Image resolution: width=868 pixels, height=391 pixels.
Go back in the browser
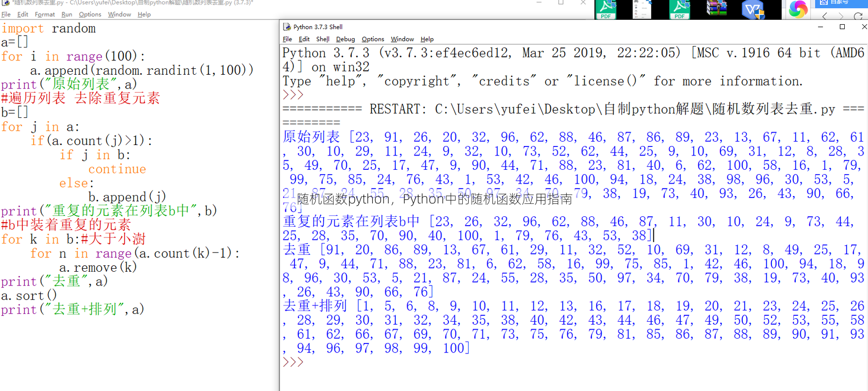click(824, 16)
